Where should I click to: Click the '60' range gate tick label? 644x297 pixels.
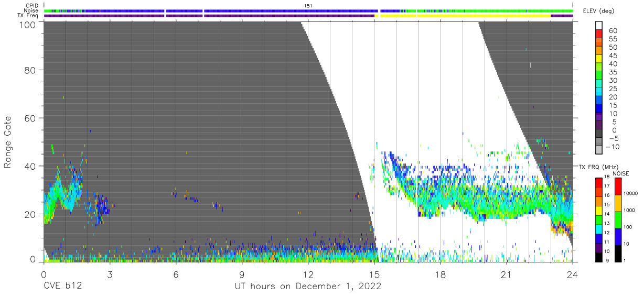tap(30, 118)
